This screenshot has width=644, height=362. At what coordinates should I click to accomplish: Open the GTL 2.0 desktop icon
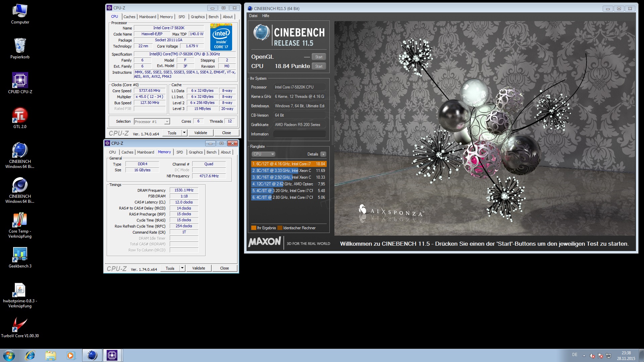click(20, 118)
